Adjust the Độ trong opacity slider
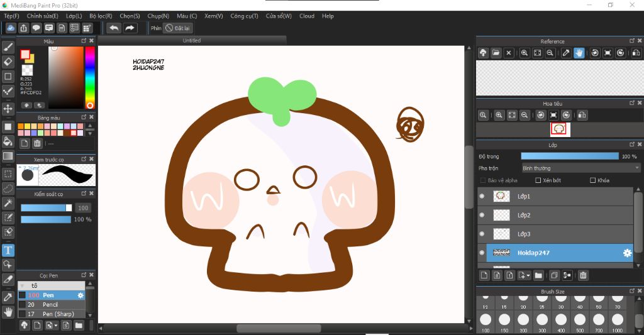The image size is (644, 335). click(x=570, y=156)
